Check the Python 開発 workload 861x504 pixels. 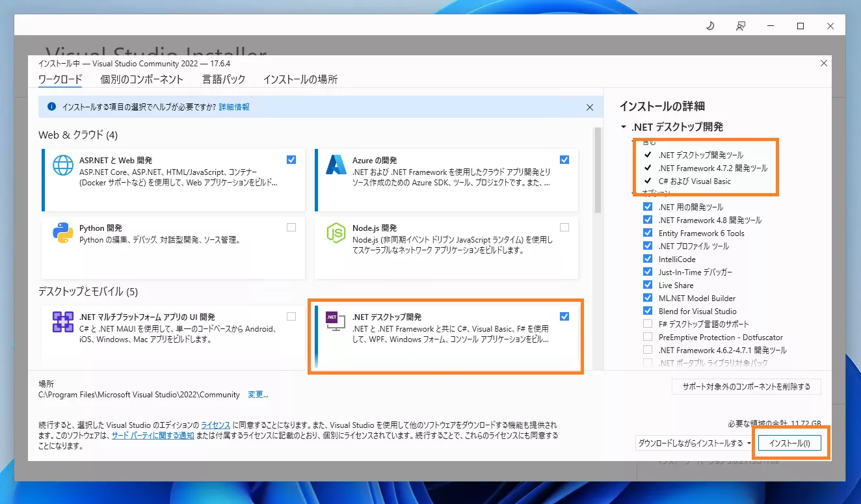(x=291, y=227)
